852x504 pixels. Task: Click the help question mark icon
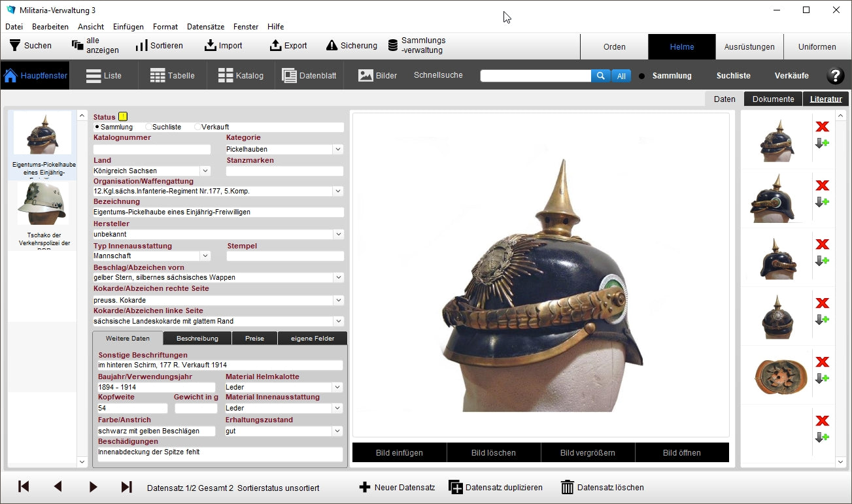point(835,76)
